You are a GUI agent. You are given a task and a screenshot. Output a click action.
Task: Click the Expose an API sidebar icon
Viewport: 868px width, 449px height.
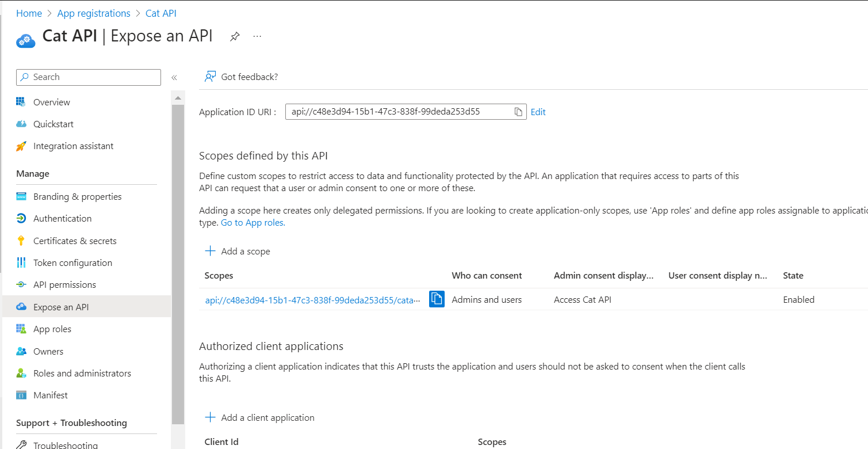coord(21,307)
